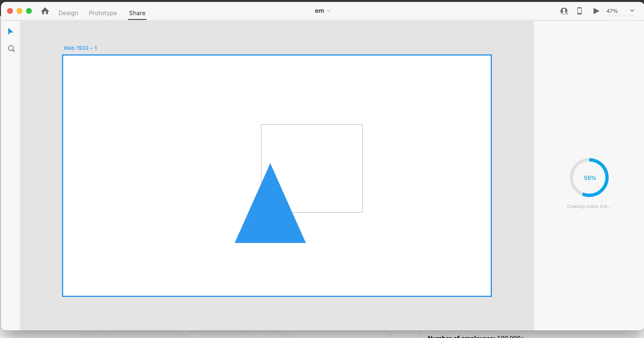Image resolution: width=644 pixels, height=338 pixels.
Task: Click the 56% circular progress indicator
Action: [x=589, y=178]
